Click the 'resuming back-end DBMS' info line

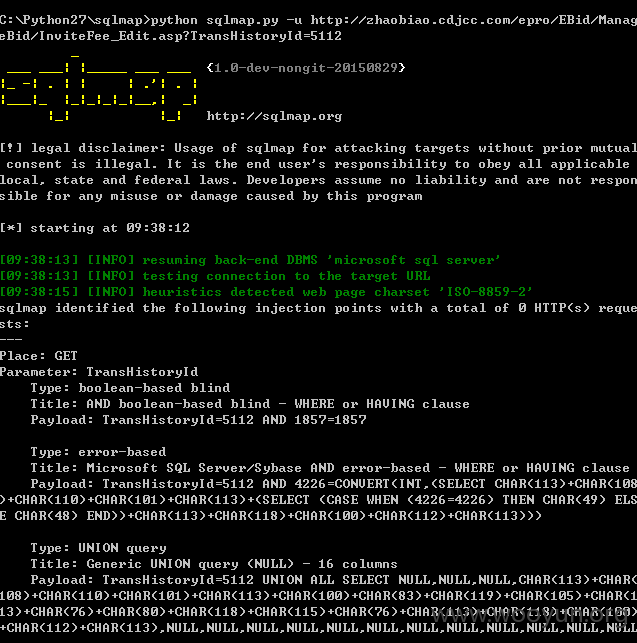[250, 260]
